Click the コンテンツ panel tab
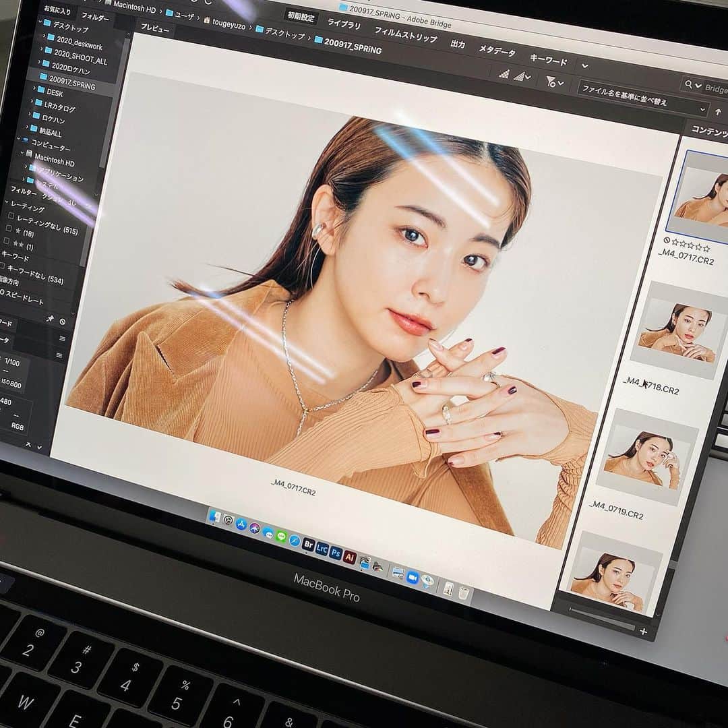The image size is (728, 728). click(x=709, y=131)
